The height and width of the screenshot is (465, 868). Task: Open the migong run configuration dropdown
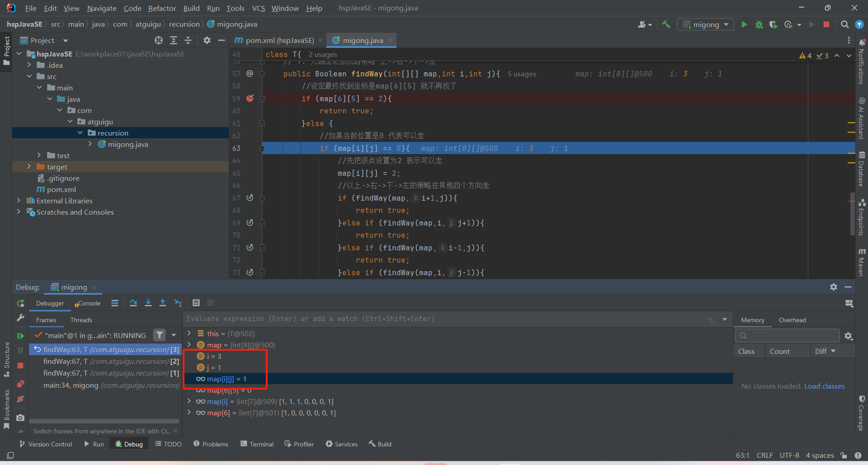705,24
